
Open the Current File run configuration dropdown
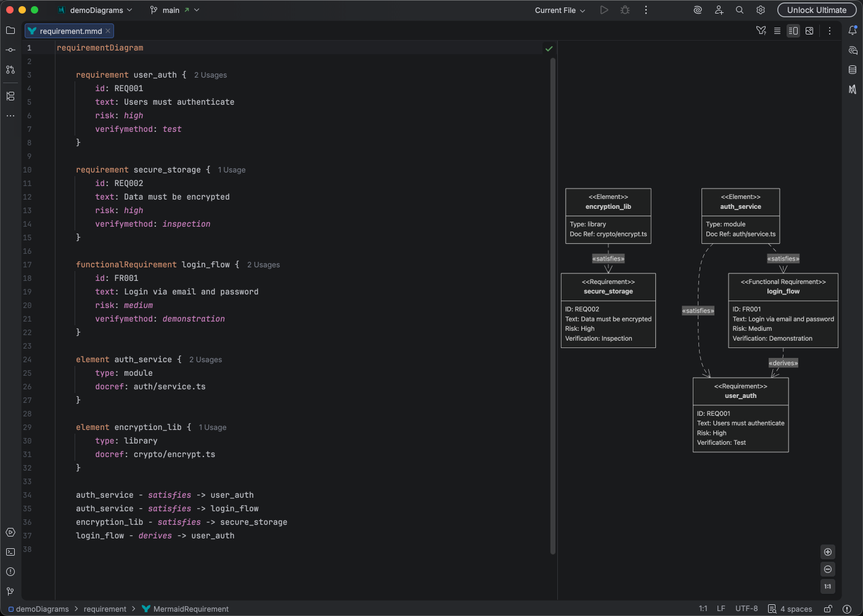coord(558,10)
